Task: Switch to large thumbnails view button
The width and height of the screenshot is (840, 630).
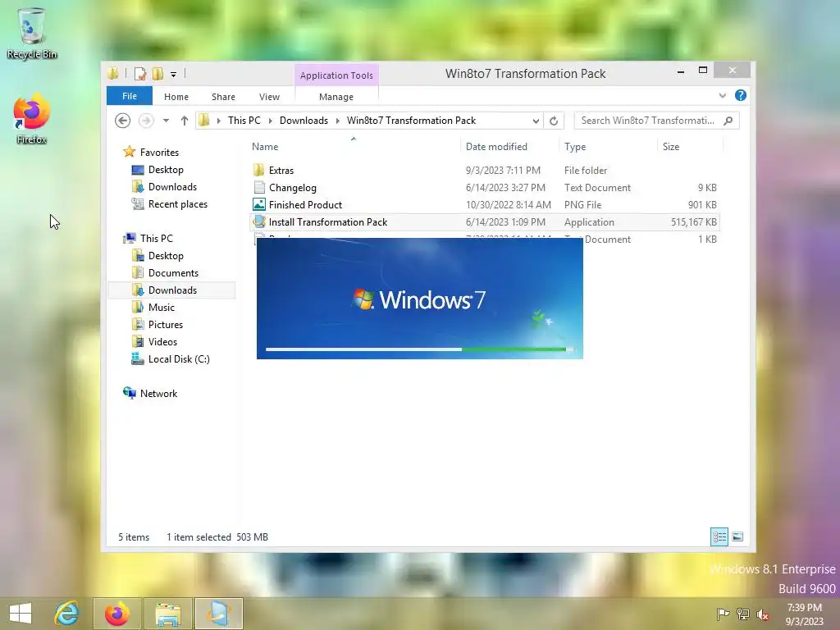Action: (737, 536)
